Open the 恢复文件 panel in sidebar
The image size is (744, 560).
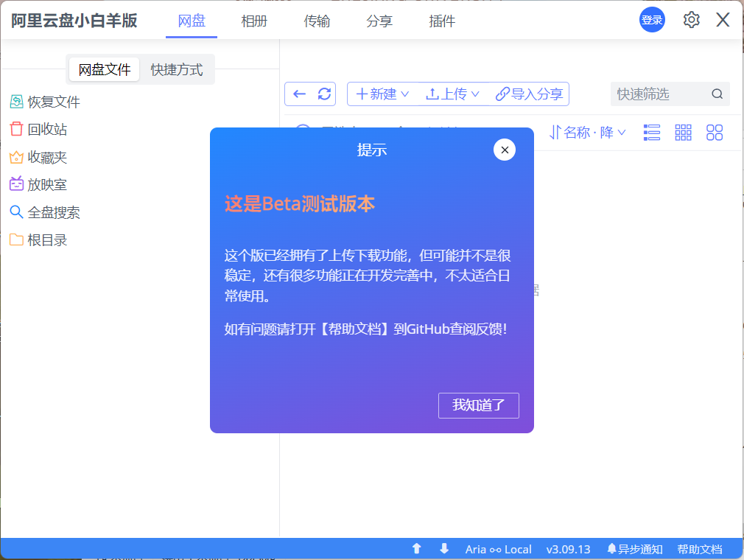click(44, 101)
